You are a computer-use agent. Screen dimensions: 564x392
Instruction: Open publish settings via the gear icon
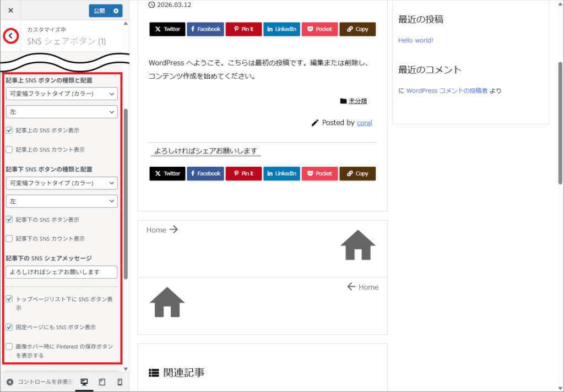(x=116, y=10)
